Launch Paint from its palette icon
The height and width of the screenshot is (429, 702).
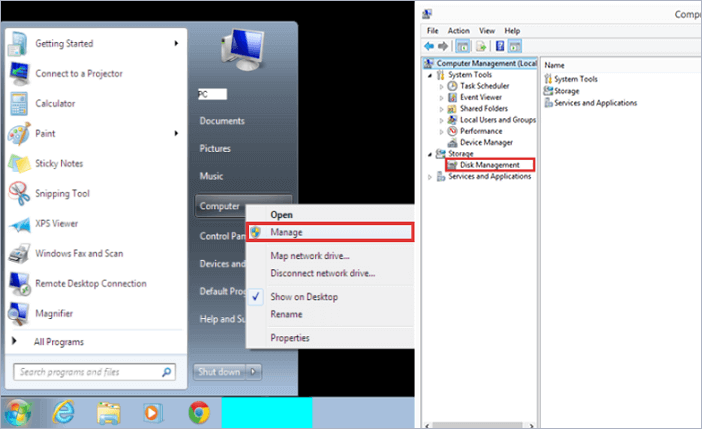click(19, 133)
